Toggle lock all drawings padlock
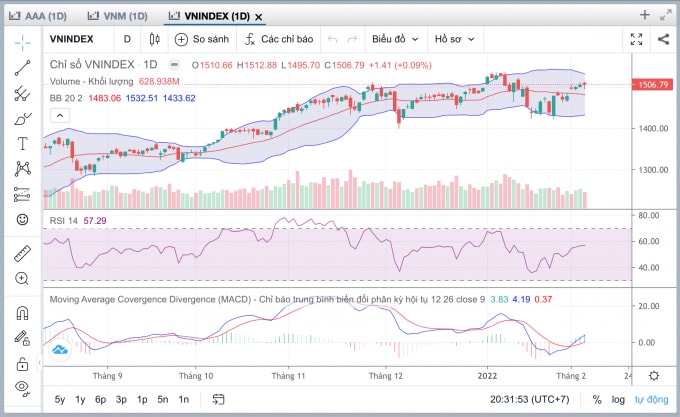680x417 pixels. pos(23,363)
